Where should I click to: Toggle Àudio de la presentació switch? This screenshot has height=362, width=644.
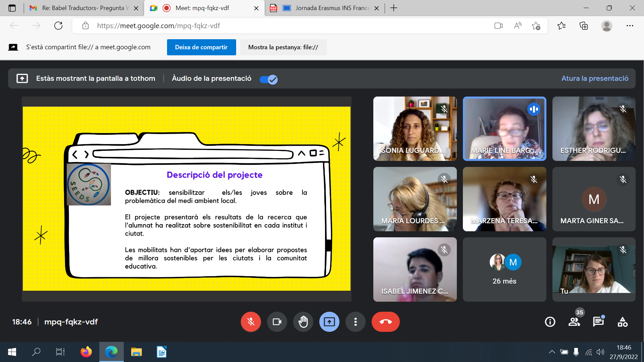pos(269,79)
